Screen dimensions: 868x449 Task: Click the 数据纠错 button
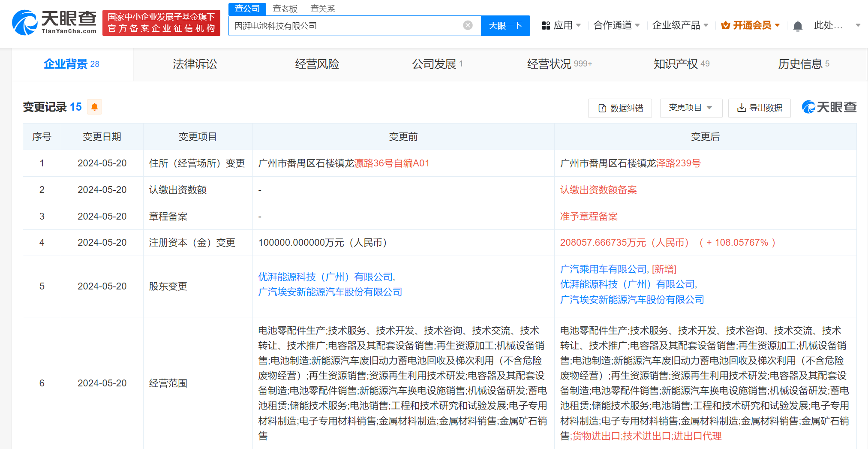620,108
